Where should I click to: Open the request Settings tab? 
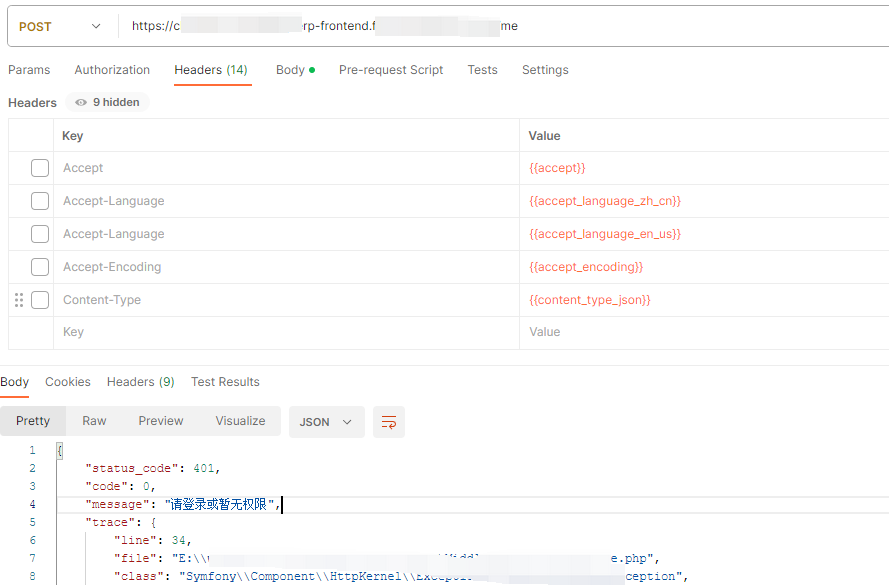click(545, 70)
